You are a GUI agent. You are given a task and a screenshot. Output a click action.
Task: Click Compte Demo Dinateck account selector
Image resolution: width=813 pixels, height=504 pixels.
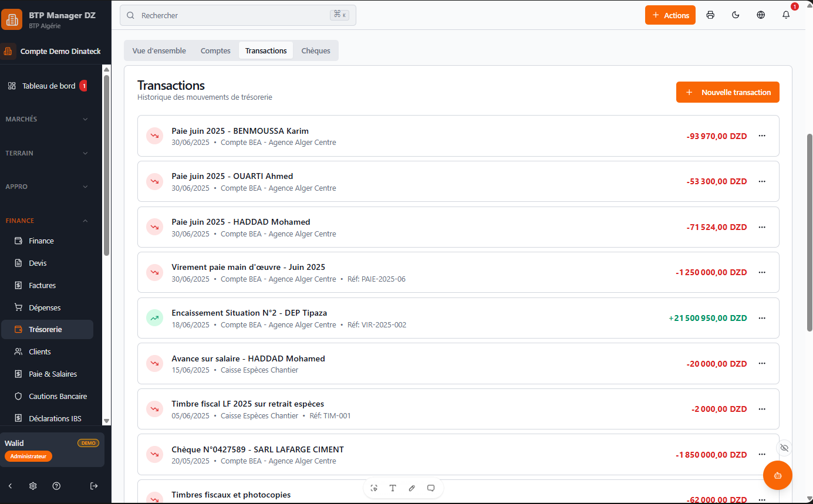click(x=51, y=51)
